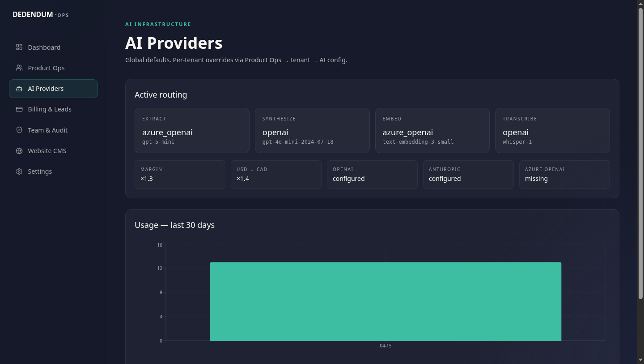This screenshot has width=644, height=364.
Task: Click the Product Ops people icon
Action: 19,68
